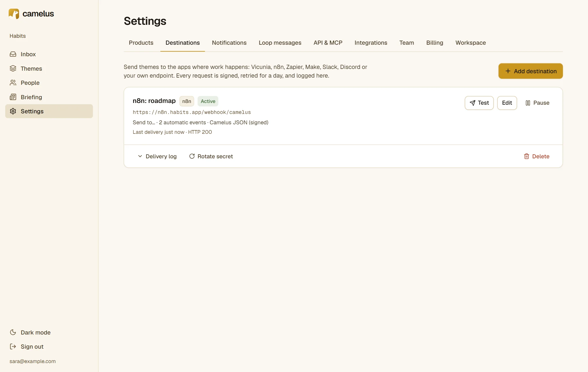Image resolution: width=588 pixels, height=372 pixels.
Task: Go to the API & MCP tab
Action: 328,43
